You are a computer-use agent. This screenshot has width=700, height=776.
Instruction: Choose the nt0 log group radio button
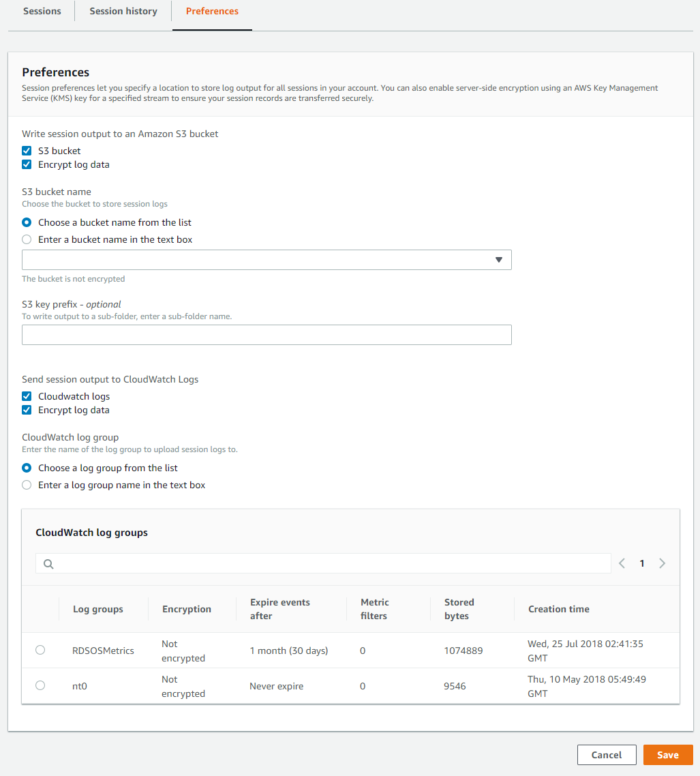pyautogui.click(x=41, y=685)
